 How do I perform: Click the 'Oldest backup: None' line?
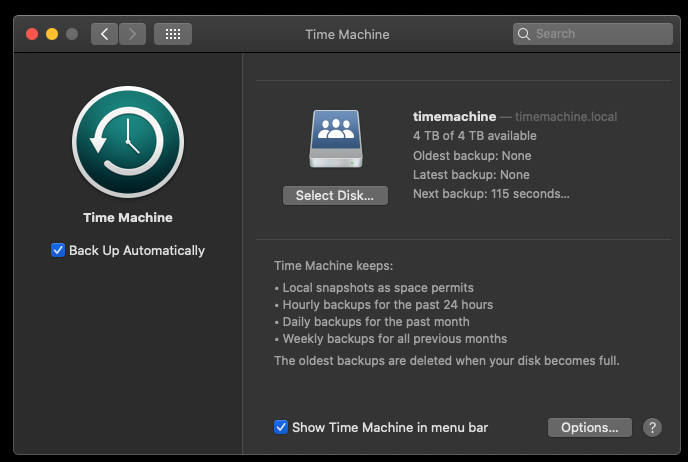(472, 156)
